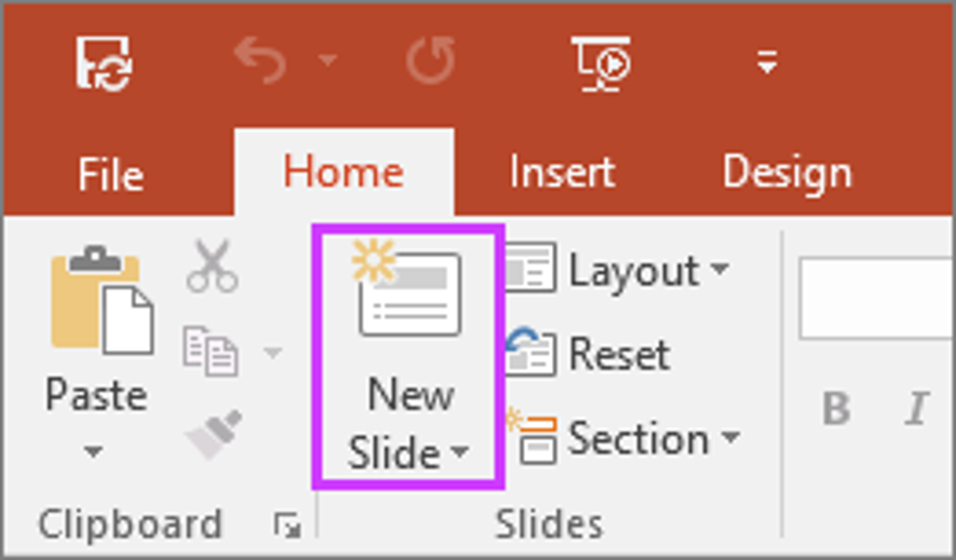Add a slide with New Slide icon
This screenshot has width=956, height=560.
[409, 292]
